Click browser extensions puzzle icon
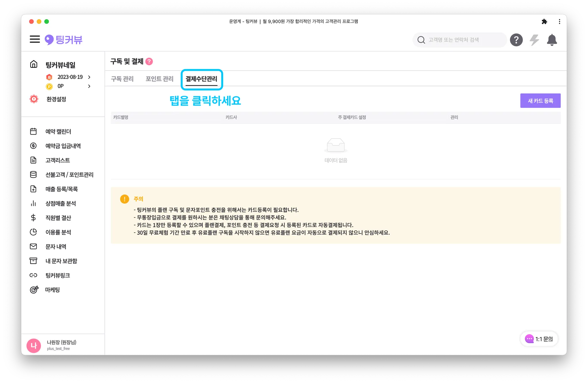588x383 pixels. point(544,22)
